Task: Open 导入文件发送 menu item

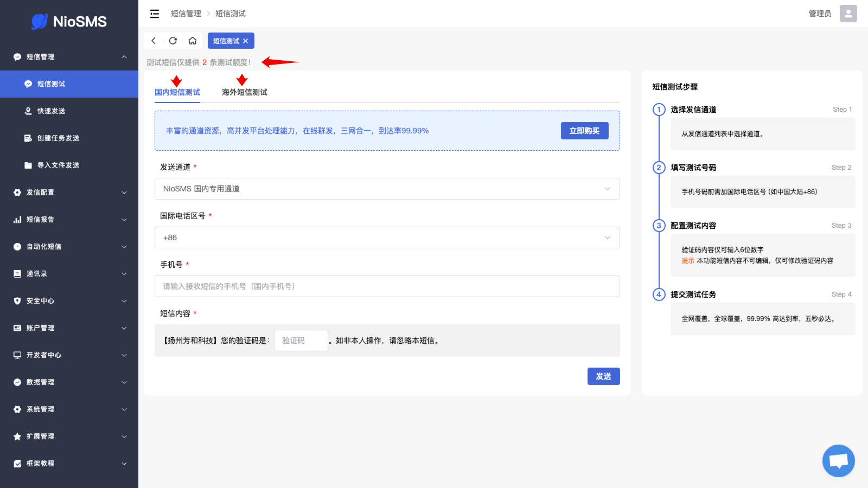Action: (69, 165)
